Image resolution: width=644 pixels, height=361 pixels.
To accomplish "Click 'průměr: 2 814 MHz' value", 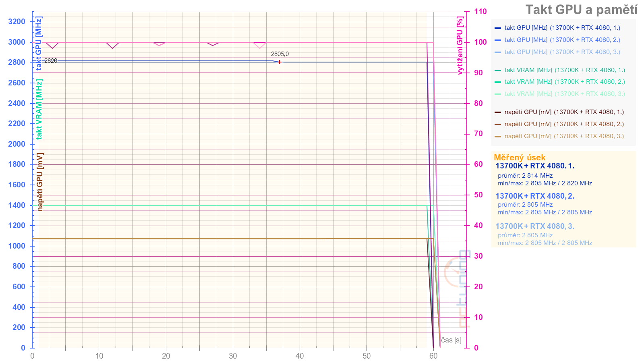I will 525,176.
